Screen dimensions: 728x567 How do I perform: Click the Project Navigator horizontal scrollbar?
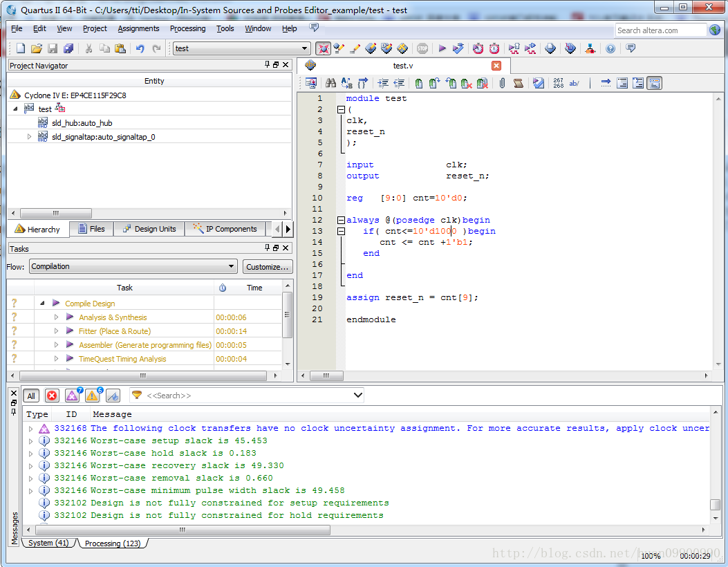56,213
